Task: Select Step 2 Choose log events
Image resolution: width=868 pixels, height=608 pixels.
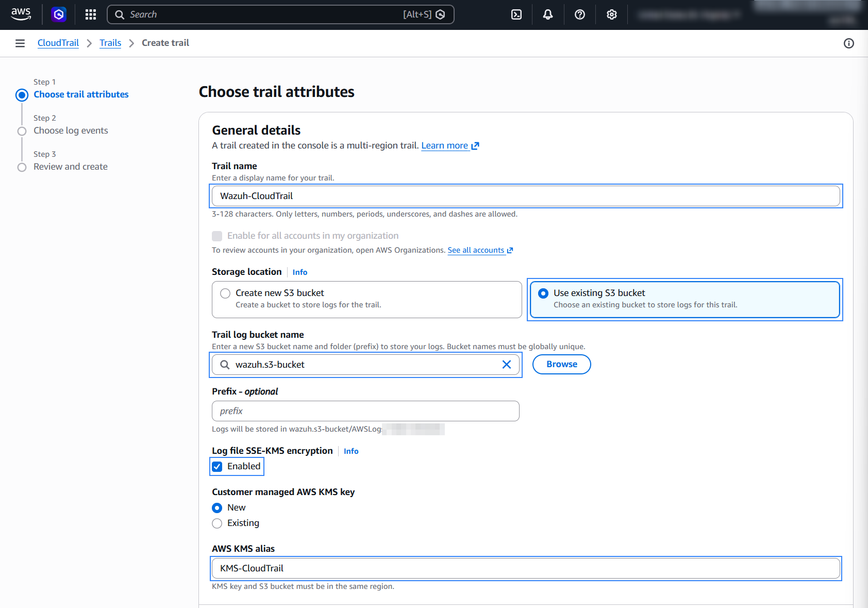Action: coord(71,130)
